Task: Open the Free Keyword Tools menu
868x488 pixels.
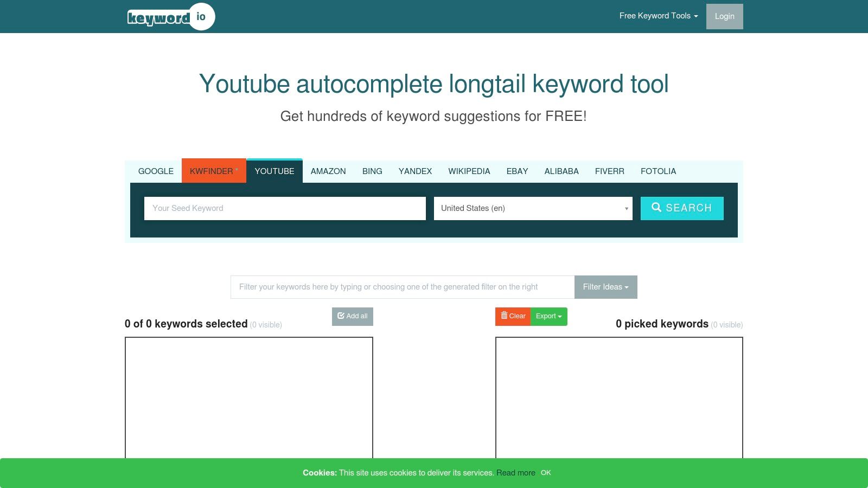Action: click(658, 16)
